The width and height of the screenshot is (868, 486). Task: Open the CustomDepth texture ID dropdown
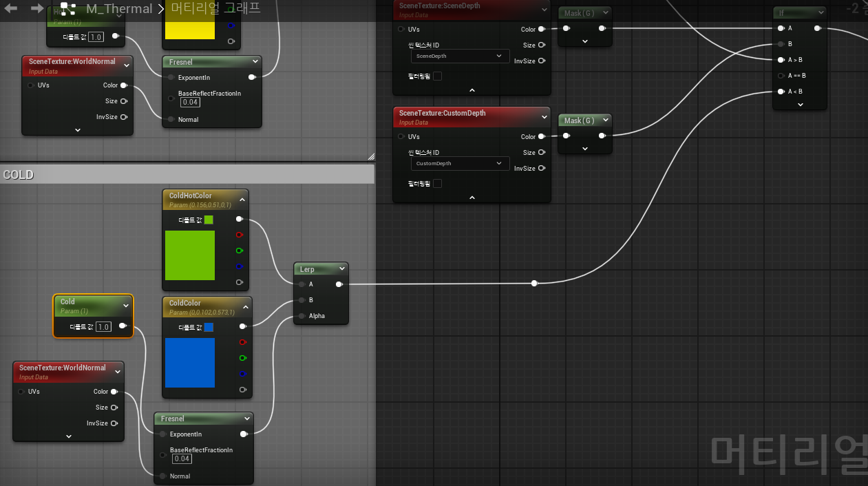coord(460,164)
